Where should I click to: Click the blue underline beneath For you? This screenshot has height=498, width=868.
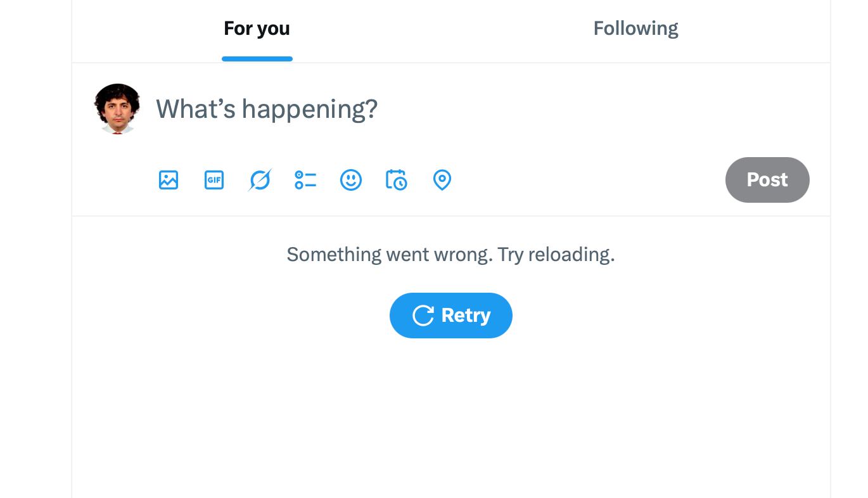(x=257, y=59)
